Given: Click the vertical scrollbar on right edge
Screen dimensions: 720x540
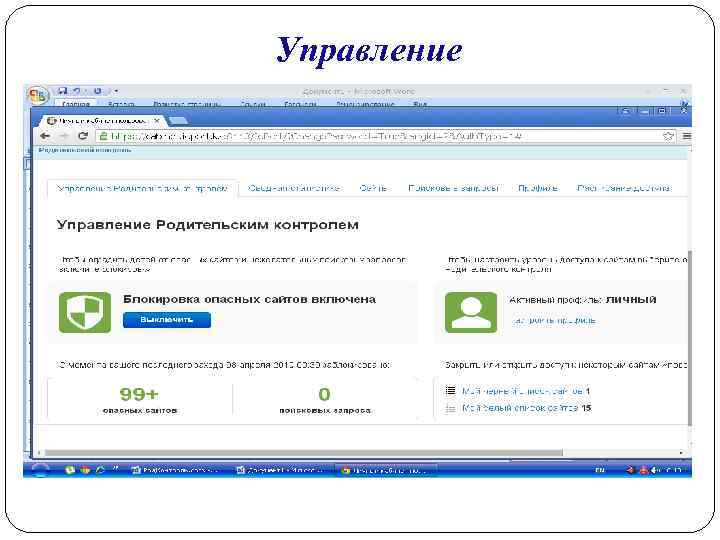Looking at the screenshot, I should click(689, 338).
